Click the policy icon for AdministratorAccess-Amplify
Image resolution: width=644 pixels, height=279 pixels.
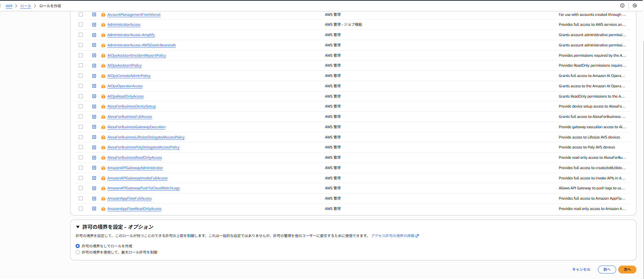[x=103, y=35]
